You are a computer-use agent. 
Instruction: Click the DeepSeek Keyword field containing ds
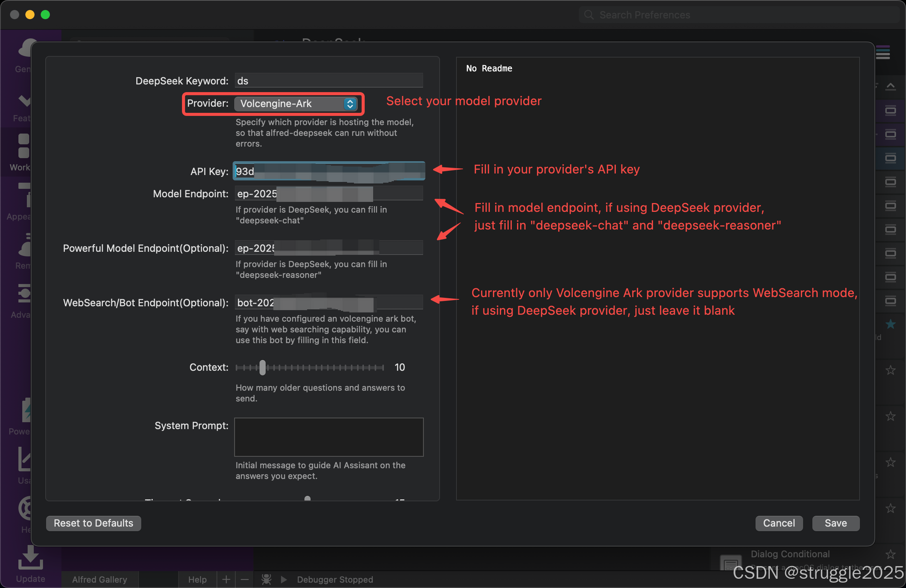click(x=329, y=81)
